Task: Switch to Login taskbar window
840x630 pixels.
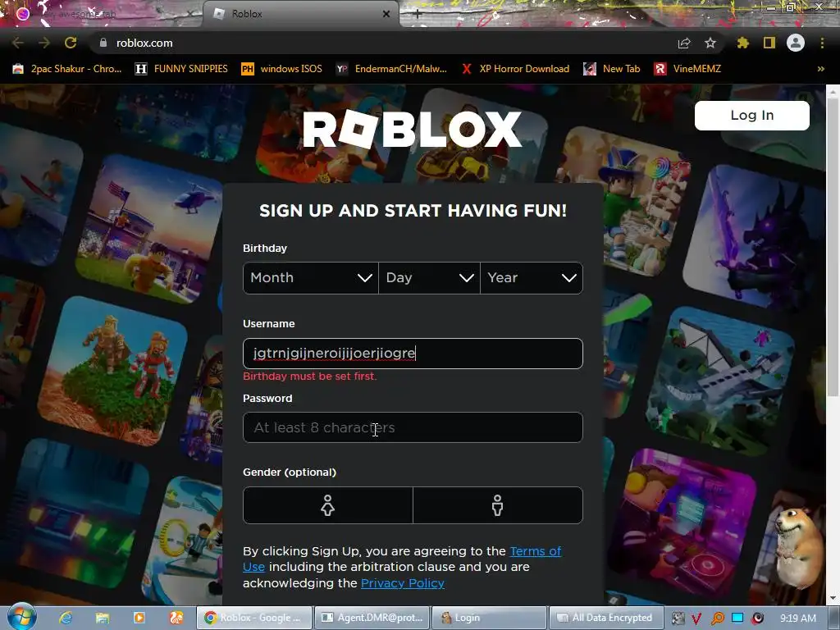Action: tap(489, 618)
